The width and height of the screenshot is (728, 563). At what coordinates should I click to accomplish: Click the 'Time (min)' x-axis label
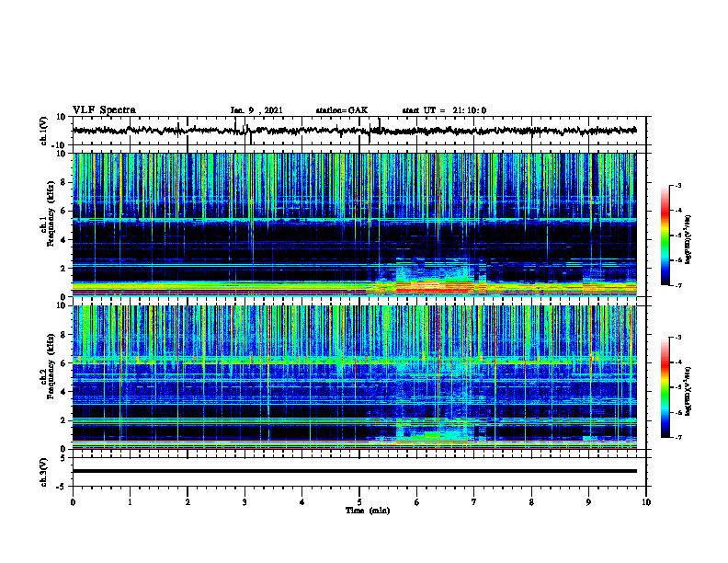click(368, 511)
